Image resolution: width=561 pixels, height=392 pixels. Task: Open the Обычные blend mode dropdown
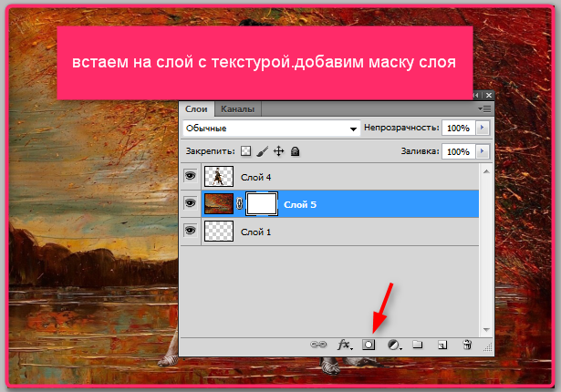[271, 128]
